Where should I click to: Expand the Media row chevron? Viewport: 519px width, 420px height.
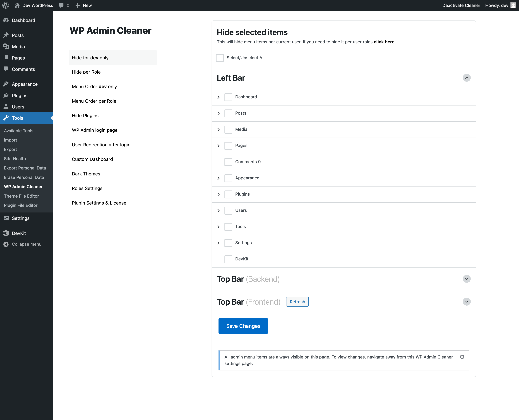(219, 129)
